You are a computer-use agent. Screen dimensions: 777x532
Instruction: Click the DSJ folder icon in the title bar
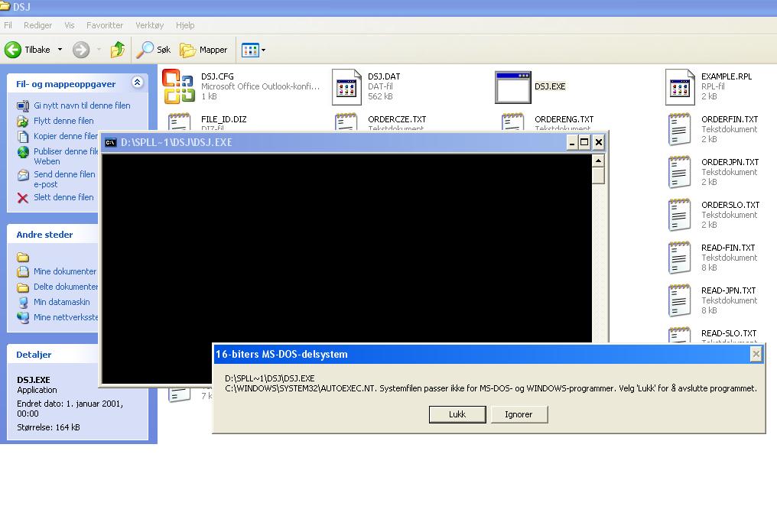click(x=5, y=6)
